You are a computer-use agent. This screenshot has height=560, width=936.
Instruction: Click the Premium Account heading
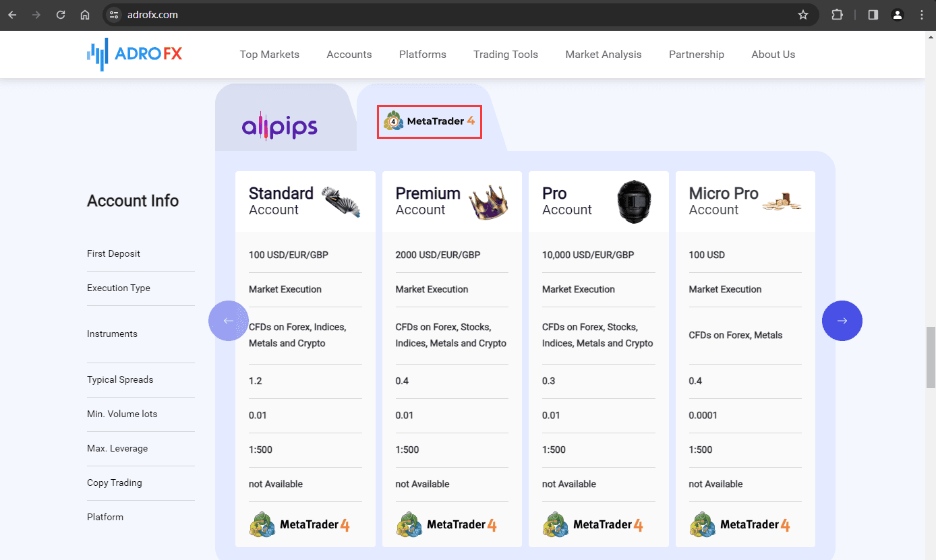428,201
